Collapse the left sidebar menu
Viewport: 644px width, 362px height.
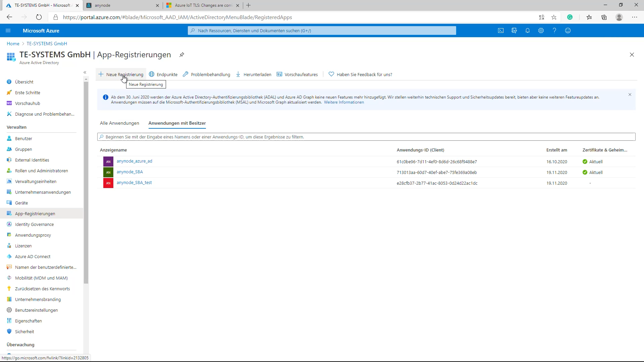point(85,72)
